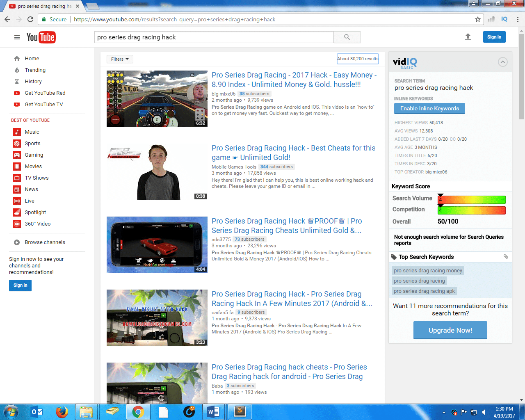Copy keywords with the paperclip icon
The height and width of the screenshot is (420, 525).
pos(506,257)
